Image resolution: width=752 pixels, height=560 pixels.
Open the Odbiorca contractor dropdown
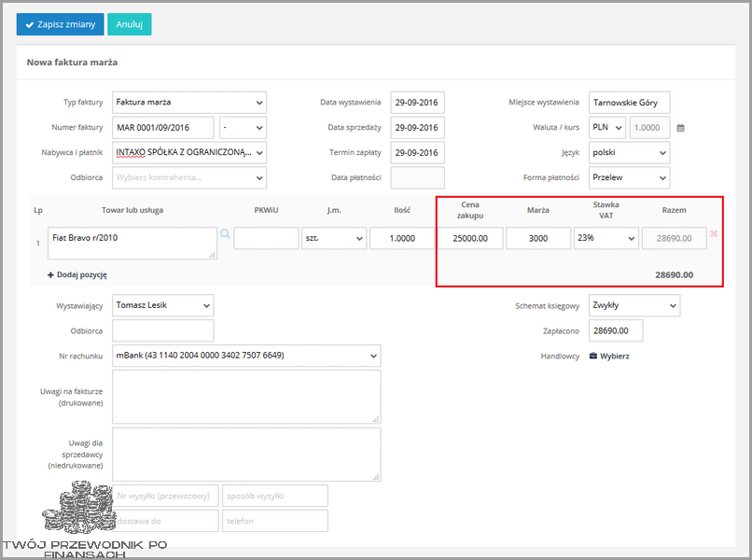189,177
